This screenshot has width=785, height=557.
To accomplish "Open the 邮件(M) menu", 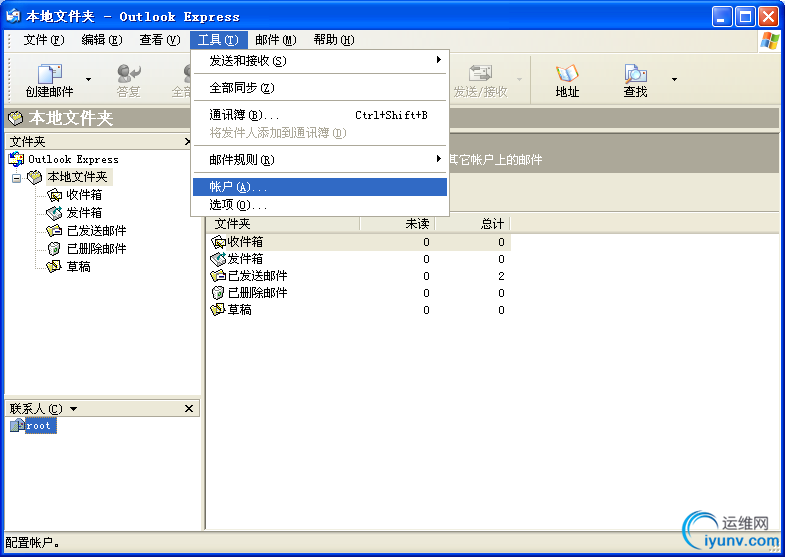I will (x=275, y=40).
